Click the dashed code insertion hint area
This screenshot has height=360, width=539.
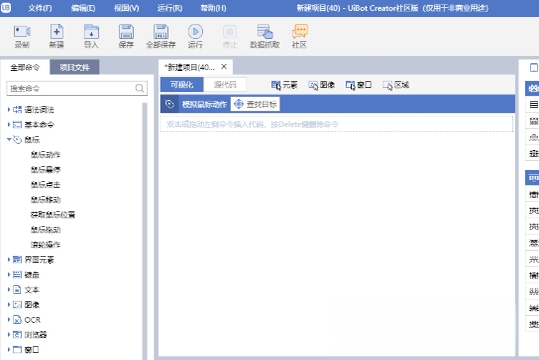337,124
